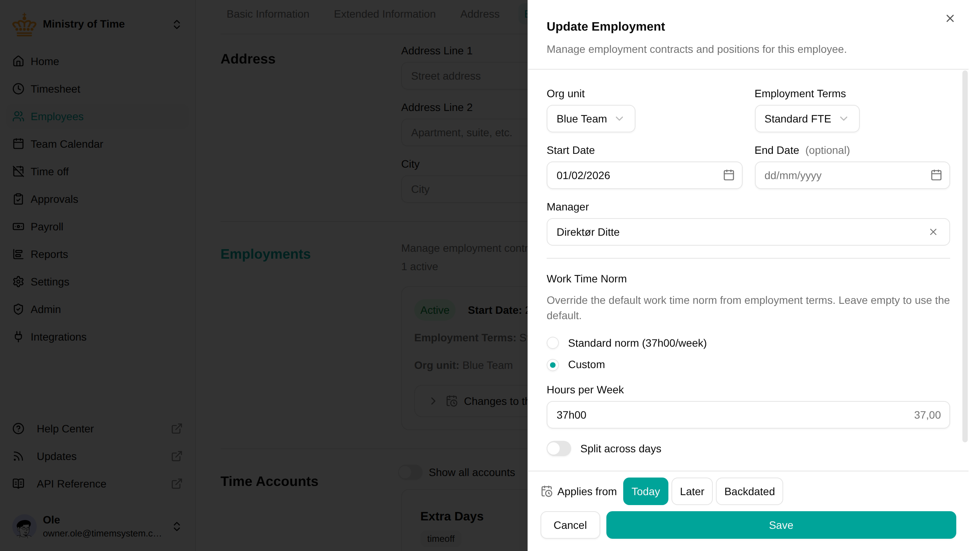This screenshot has width=980, height=551.
Task: Click the timeoff tag under Extra Days
Action: pyautogui.click(x=441, y=539)
